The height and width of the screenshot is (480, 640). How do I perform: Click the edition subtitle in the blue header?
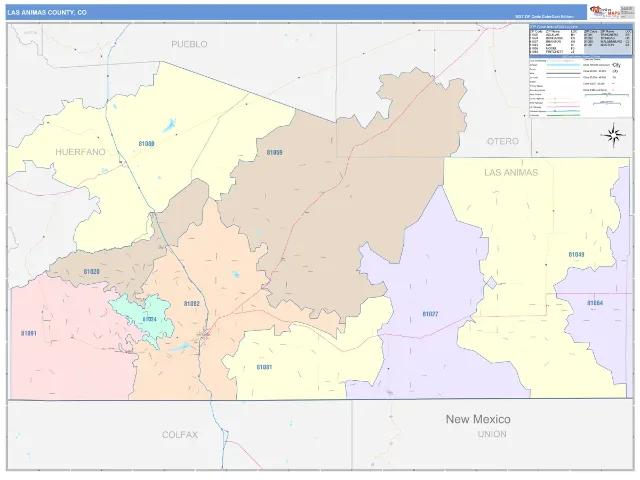[544, 17]
